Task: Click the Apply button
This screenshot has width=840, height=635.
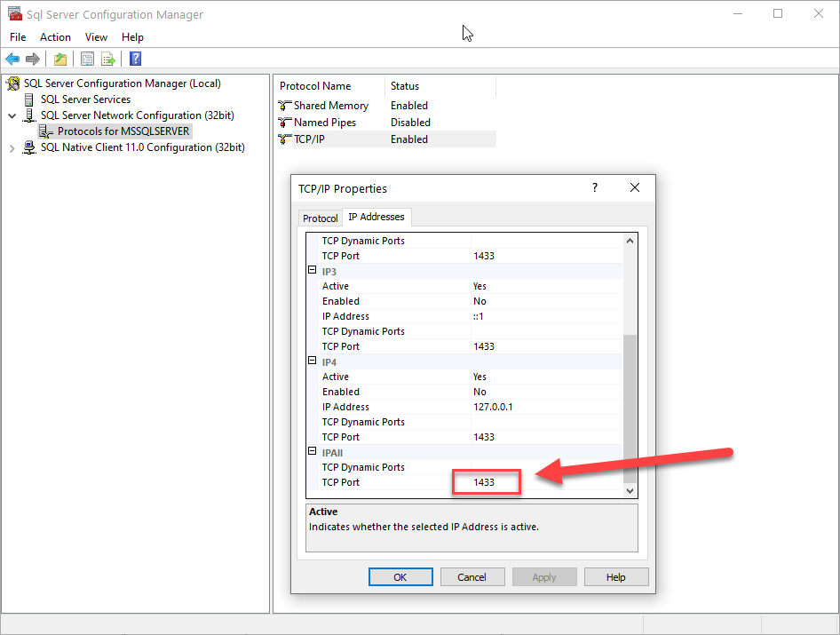Action: point(544,577)
